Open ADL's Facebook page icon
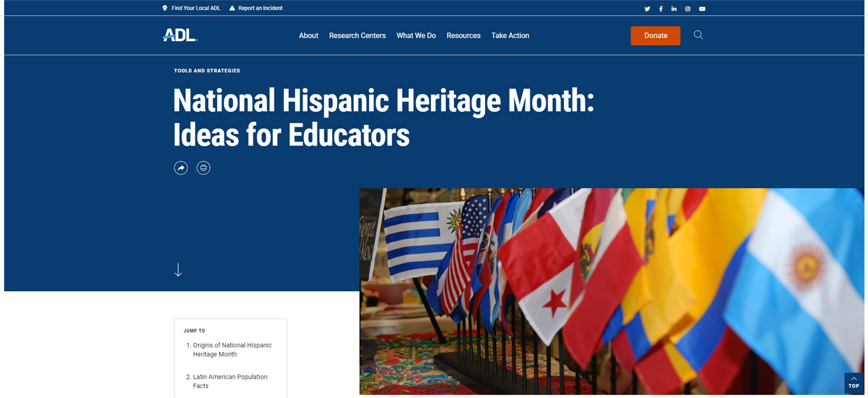This screenshot has width=868, height=398. [x=661, y=9]
